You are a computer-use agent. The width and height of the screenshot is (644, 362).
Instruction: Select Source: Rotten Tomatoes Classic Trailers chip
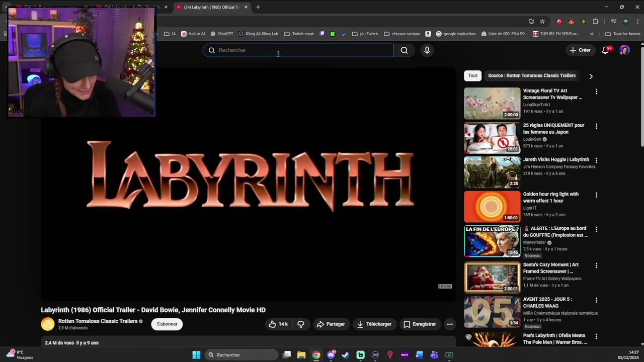(x=532, y=75)
